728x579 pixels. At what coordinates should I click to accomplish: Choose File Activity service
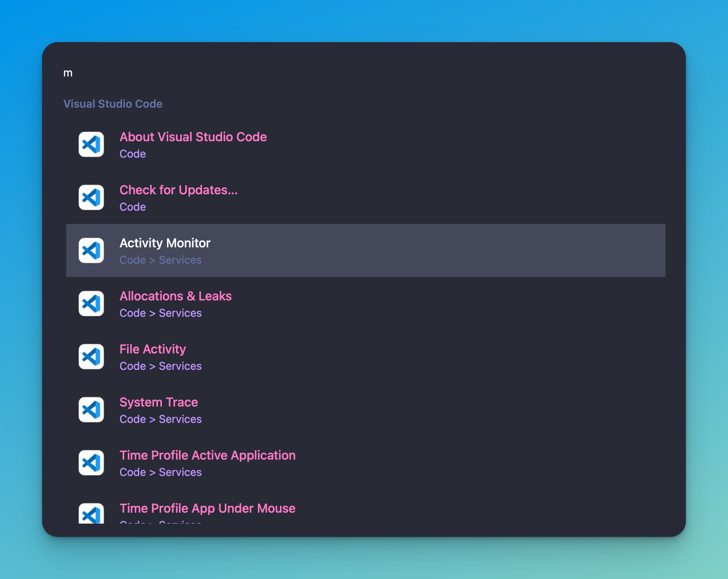366,357
